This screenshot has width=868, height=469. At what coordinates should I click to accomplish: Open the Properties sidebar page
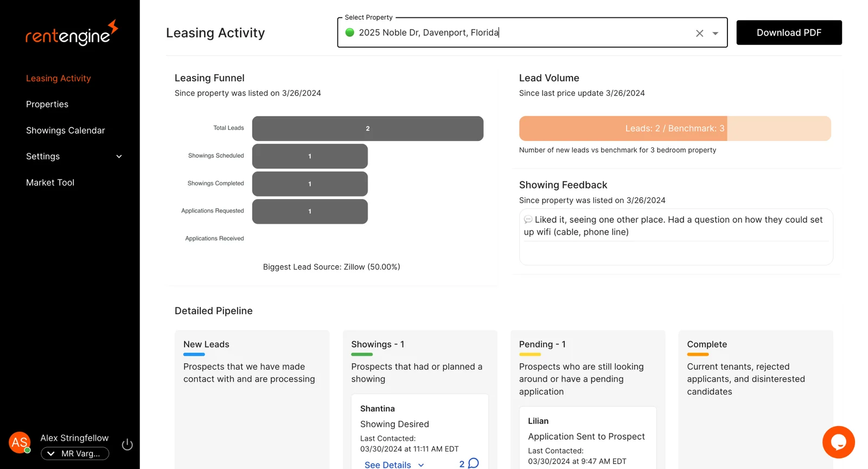click(x=47, y=104)
